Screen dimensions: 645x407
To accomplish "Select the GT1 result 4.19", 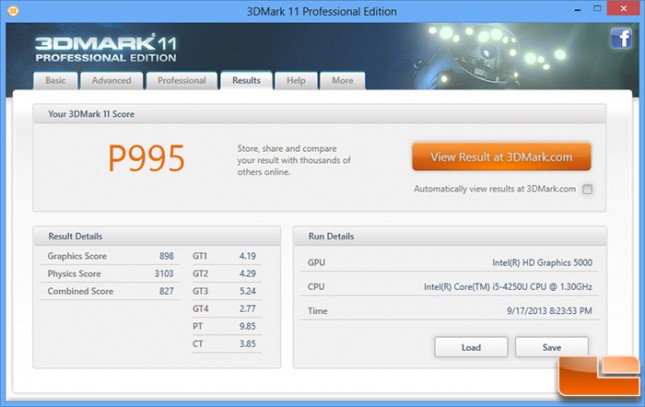I will point(248,256).
